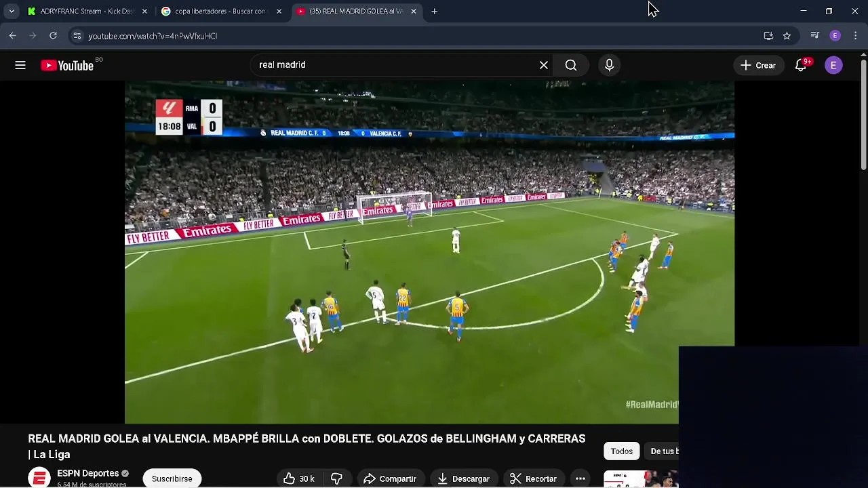The height and width of the screenshot is (488, 868).
Task: Download the video with Descargar
Action: (x=464, y=479)
